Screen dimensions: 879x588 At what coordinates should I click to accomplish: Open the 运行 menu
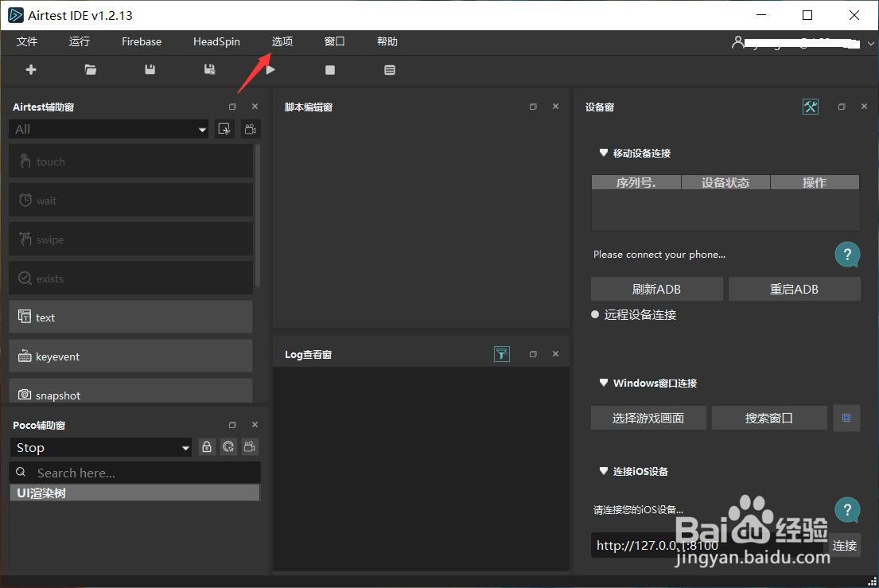coord(79,41)
